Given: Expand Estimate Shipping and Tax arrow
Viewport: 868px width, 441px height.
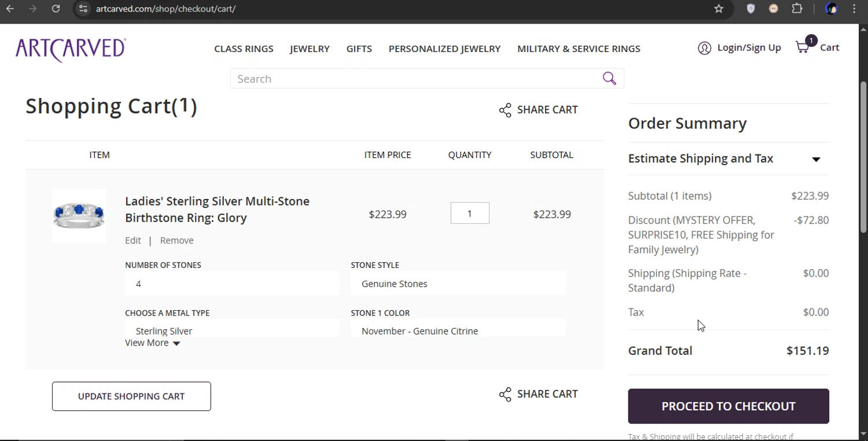Looking at the screenshot, I should (x=816, y=159).
